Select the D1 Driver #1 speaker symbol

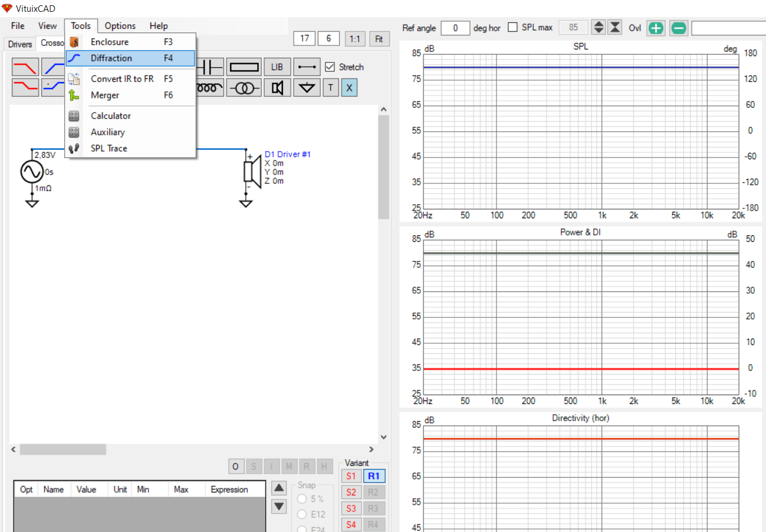coord(252,171)
